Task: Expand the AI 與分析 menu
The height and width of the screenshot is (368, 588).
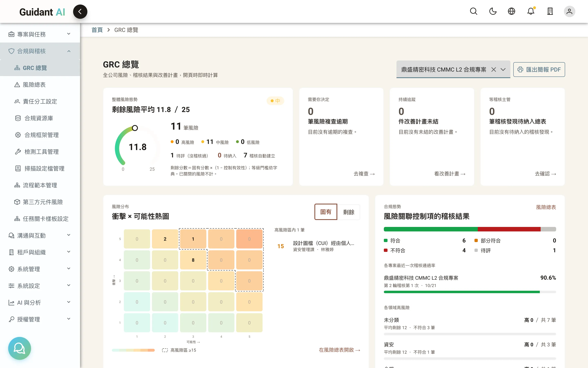Action: pos(40,303)
